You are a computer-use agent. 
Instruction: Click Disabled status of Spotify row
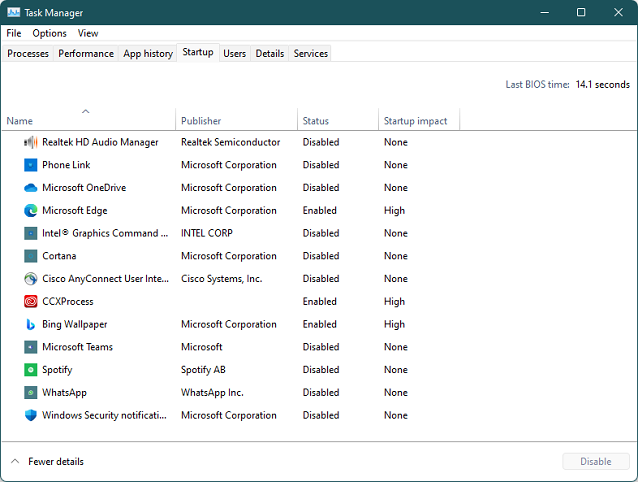coord(321,370)
